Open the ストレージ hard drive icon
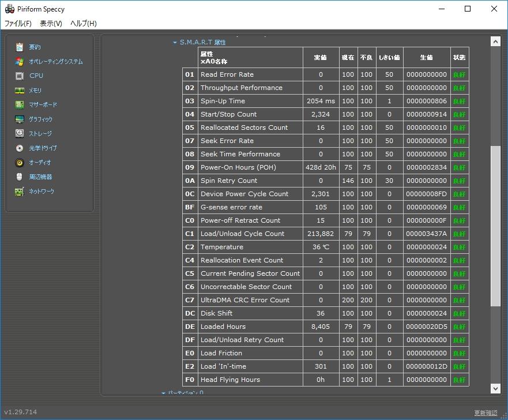Screen dimensions: 508x420 [20, 133]
